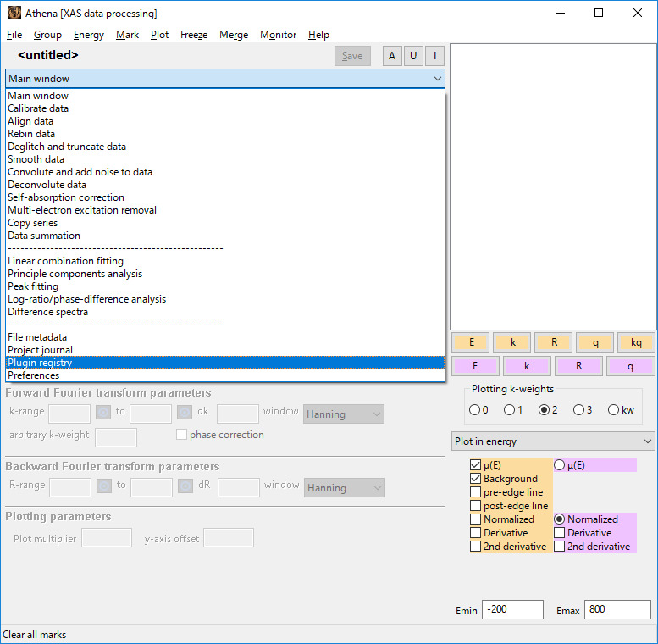Select k-weight 2 radio button
This screenshot has height=644, width=658.
tap(548, 410)
